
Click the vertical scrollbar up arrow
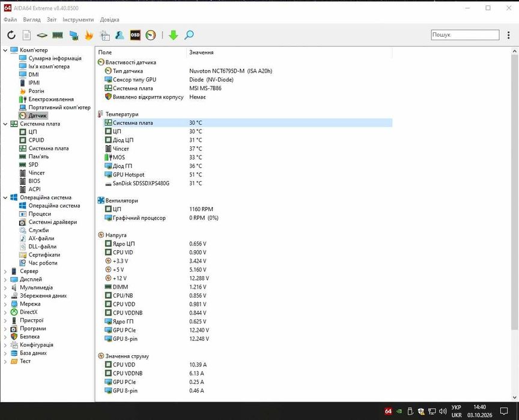(514, 51)
